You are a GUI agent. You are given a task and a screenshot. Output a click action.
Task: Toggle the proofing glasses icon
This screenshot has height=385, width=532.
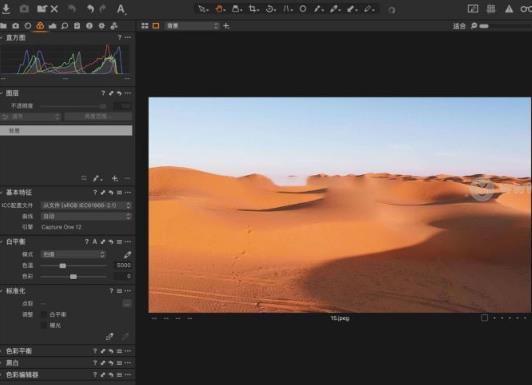coord(527,9)
